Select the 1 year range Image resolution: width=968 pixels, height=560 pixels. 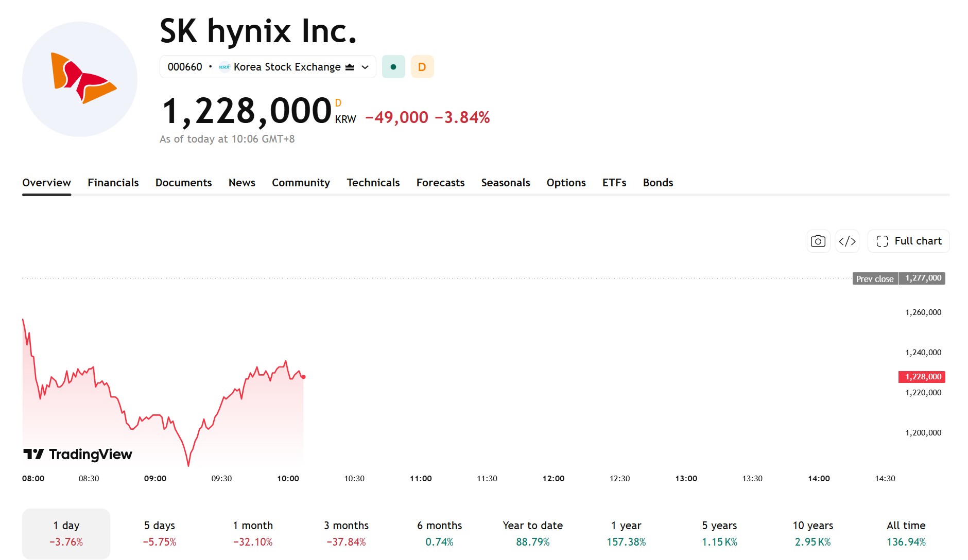click(626, 533)
